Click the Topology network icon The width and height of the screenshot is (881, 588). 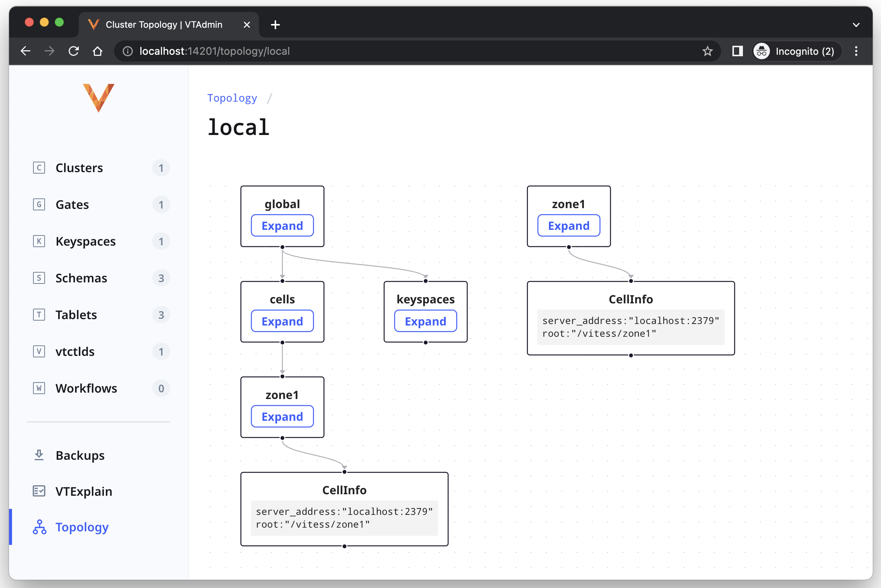pos(39,527)
